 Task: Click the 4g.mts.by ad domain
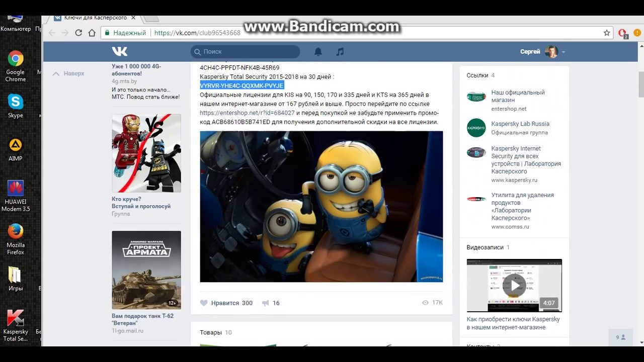pos(124,81)
